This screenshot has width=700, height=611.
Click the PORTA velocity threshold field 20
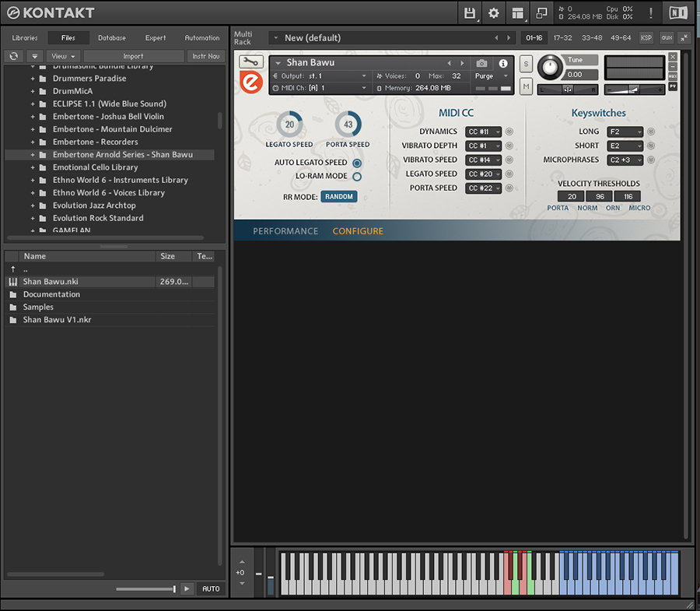tap(572, 196)
